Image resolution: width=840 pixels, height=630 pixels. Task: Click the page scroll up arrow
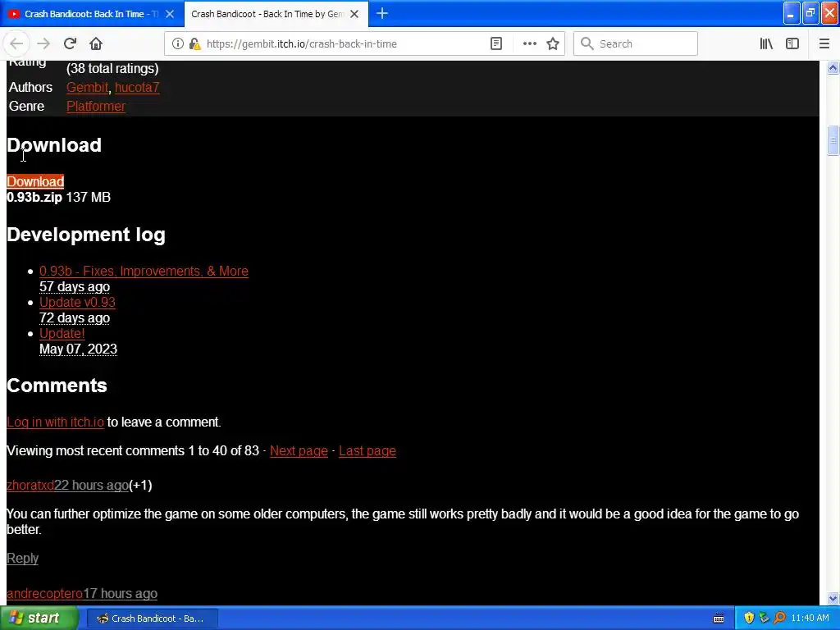click(x=833, y=67)
